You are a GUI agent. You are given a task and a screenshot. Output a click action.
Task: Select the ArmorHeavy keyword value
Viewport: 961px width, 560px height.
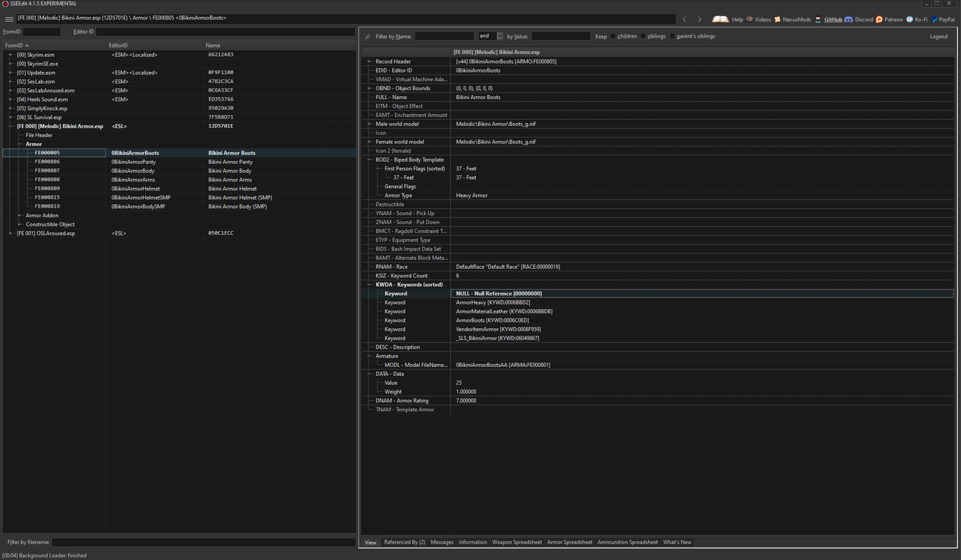pyautogui.click(x=493, y=303)
